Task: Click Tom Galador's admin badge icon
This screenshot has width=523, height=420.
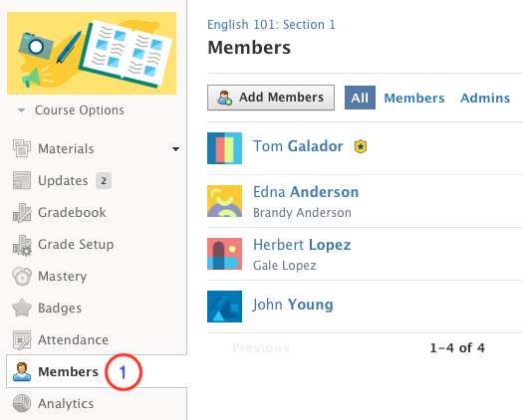Action: (x=361, y=146)
